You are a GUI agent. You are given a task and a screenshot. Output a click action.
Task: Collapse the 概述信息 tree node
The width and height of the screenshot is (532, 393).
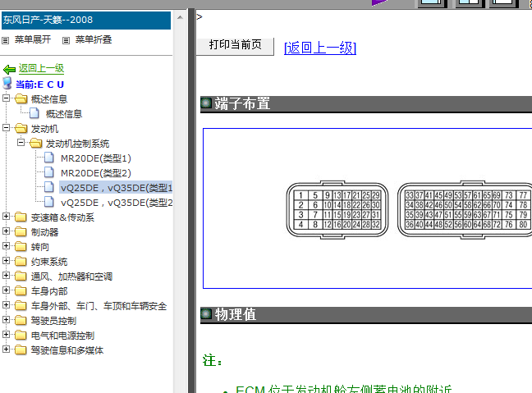click(6, 98)
